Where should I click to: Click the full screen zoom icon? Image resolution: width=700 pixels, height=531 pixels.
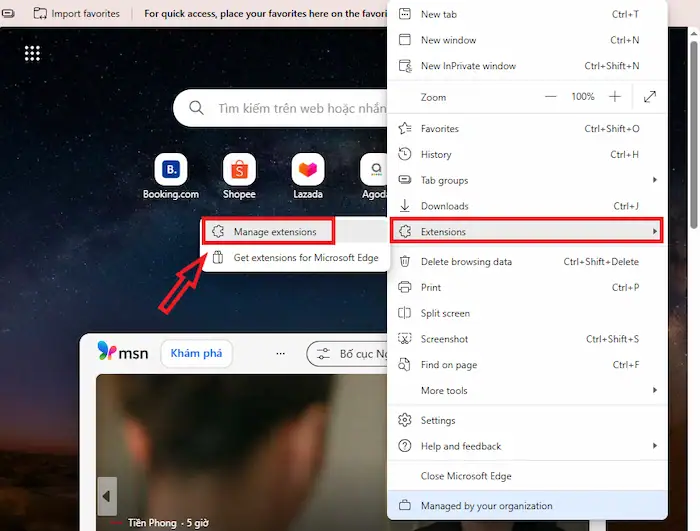pyautogui.click(x=650, y=97)
